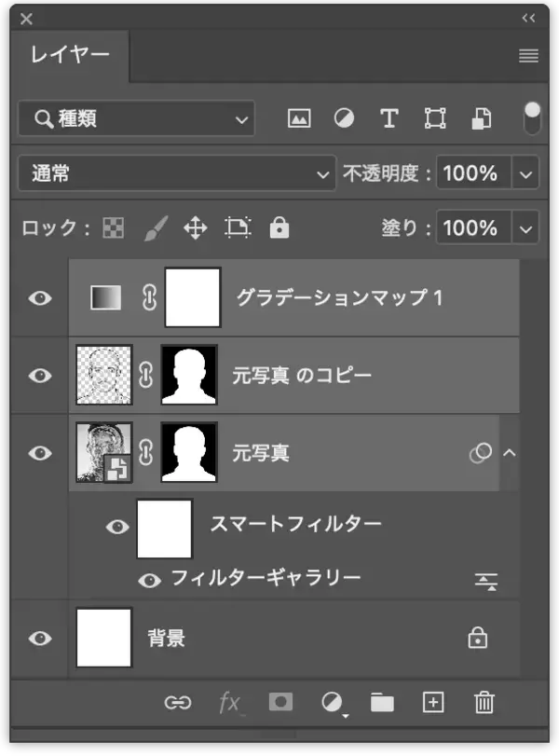Click the 塗り 100% value field
559x756 pixels.
point(473,227)
